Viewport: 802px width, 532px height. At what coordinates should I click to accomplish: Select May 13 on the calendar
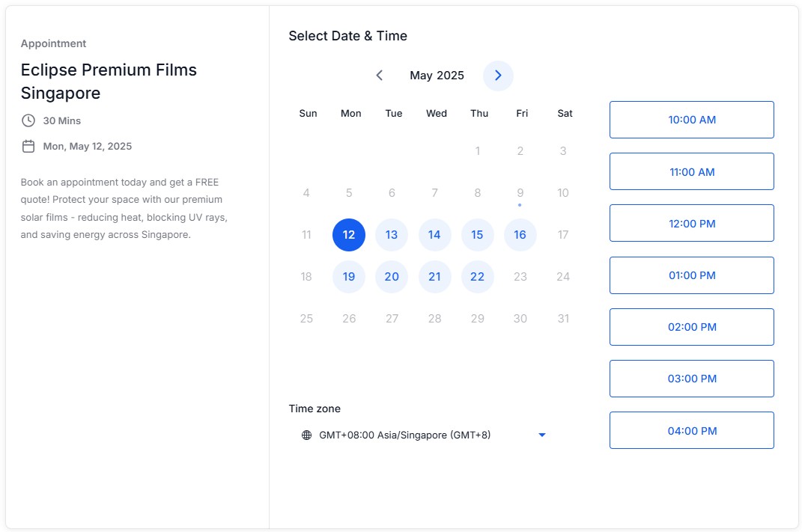[392, 234]
